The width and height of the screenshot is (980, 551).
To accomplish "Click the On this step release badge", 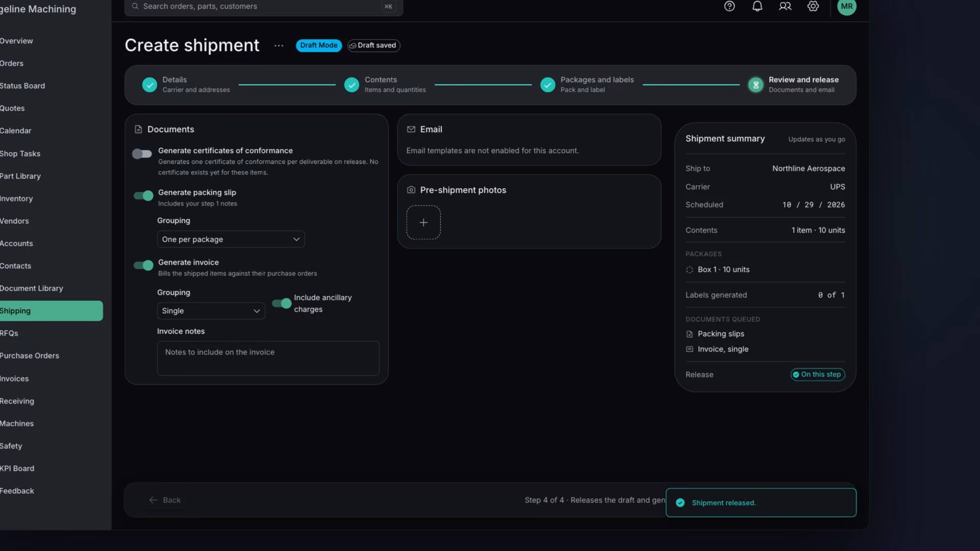I will pyautogui.click(x=818, y=374).
